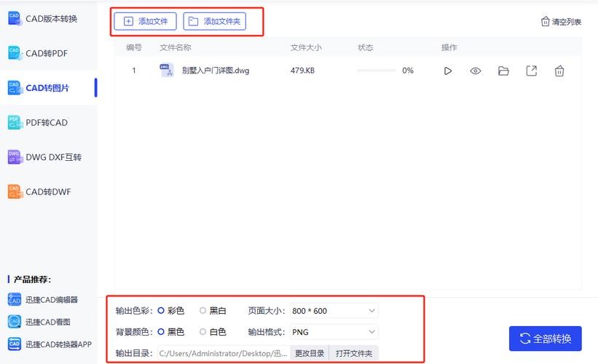Open the 迅捷CAD看图 product link
The image size is (598, 364).
click(x=47, y=322)
